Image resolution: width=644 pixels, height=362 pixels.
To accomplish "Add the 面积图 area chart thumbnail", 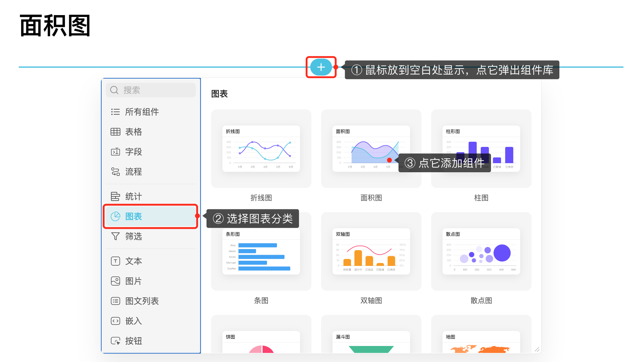I will pyautogui.click(x=371, y=149).
